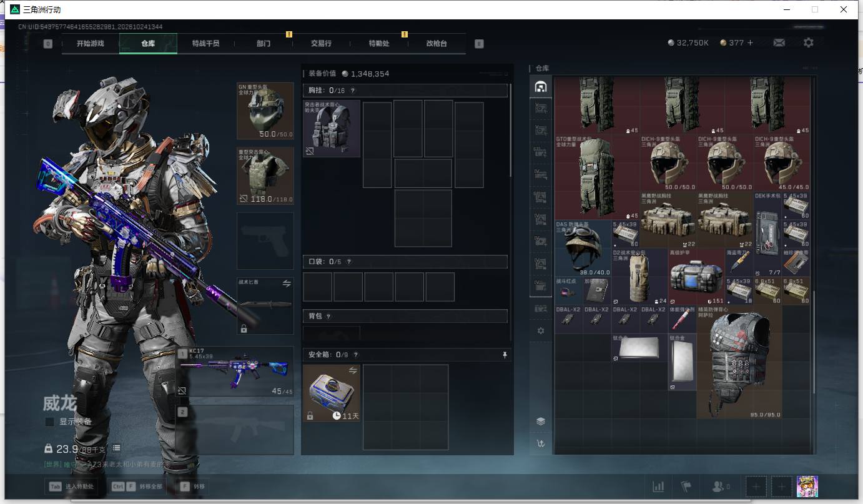Click the help icon next to 背包
The width and height of the screenshot is (863, 504).
[328, 317]
